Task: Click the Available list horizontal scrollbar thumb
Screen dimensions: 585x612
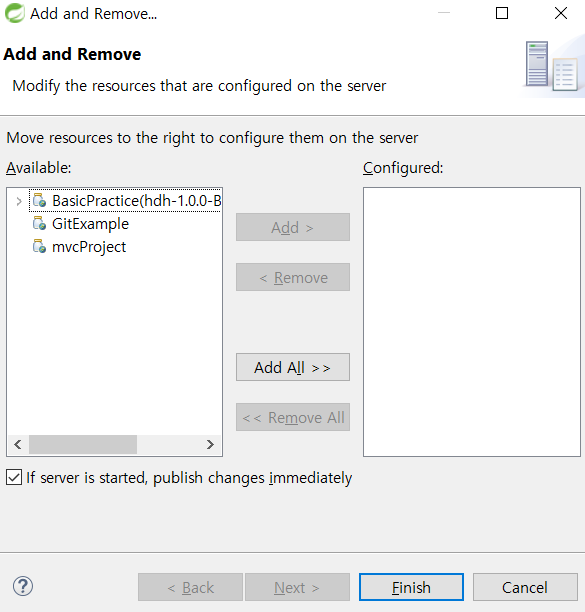Action: tap(83, 444)
